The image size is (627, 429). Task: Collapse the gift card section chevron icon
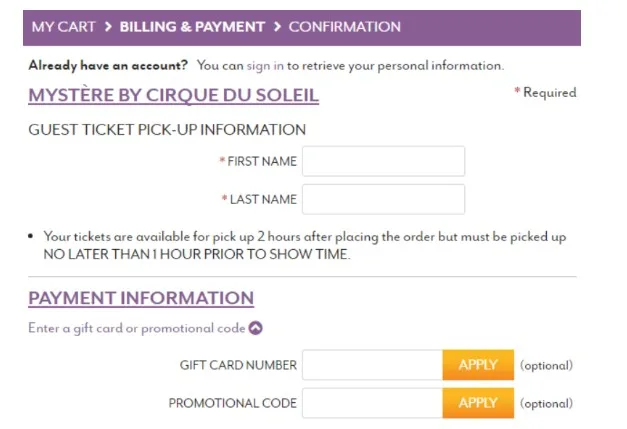click(x=256, y=328)
